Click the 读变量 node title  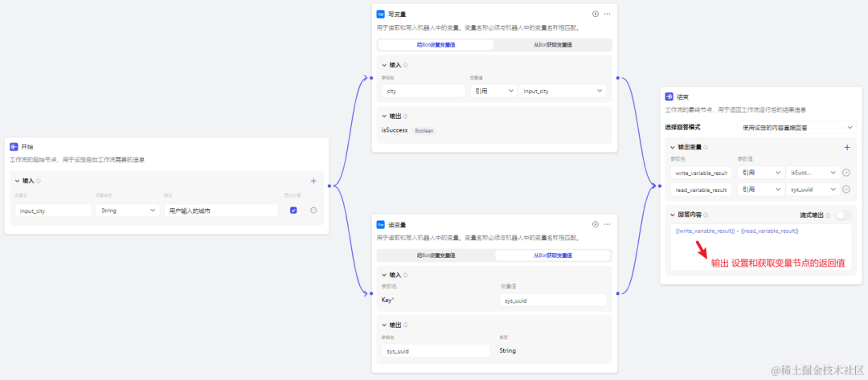pyautogui.click(x=396, y=225)
